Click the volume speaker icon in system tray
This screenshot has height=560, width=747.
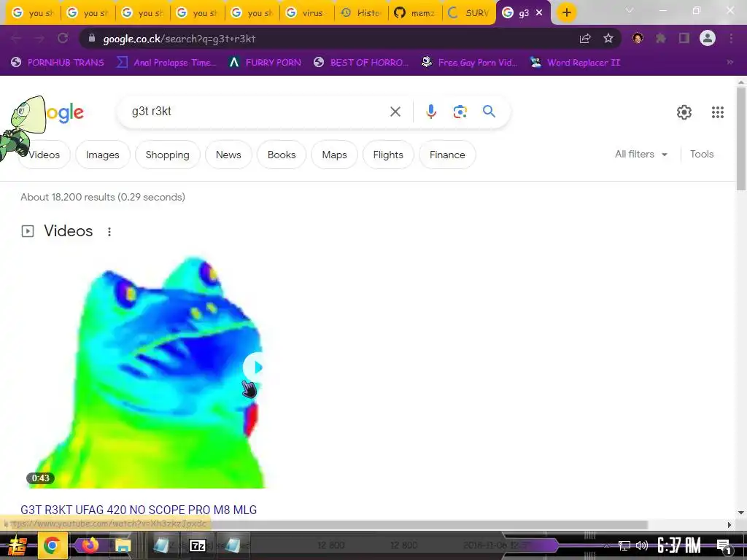pyautogui.click(x=642, y=545)
